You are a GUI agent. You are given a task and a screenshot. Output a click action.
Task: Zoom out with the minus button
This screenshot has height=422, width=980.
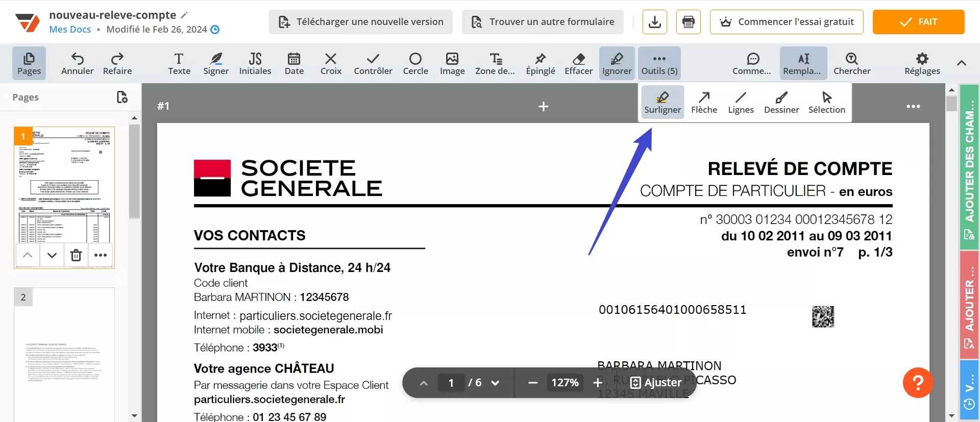point(533,383)
